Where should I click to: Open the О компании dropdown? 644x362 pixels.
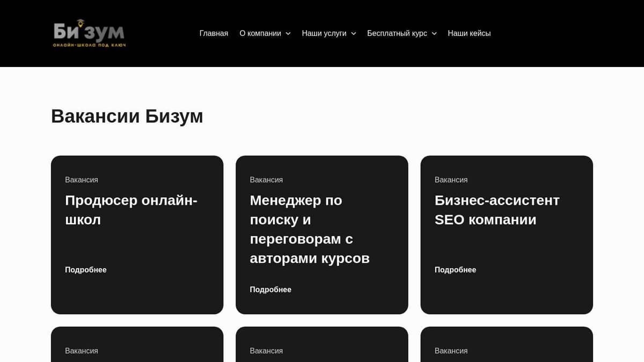pos(261,33)
